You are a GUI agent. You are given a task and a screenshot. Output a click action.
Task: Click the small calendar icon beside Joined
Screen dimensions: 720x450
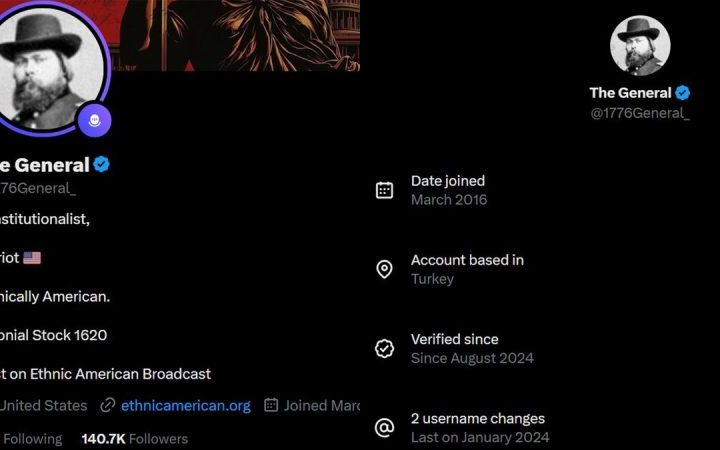pos(271,405)
